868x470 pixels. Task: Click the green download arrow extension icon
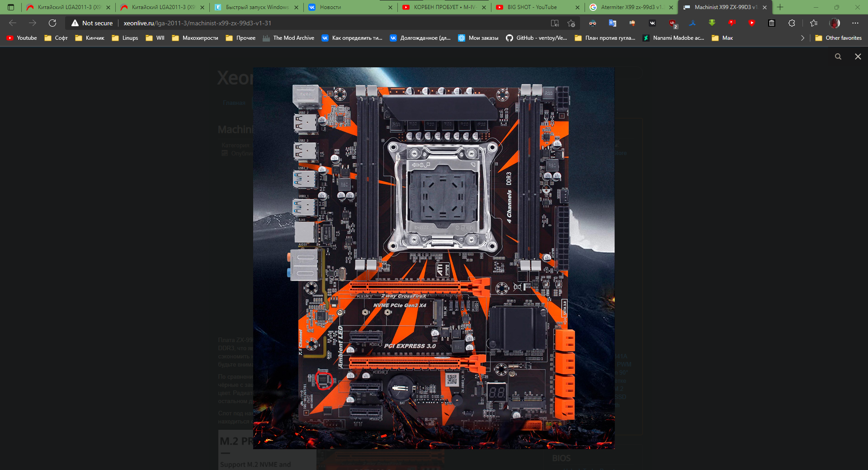(x=712, y=23)
